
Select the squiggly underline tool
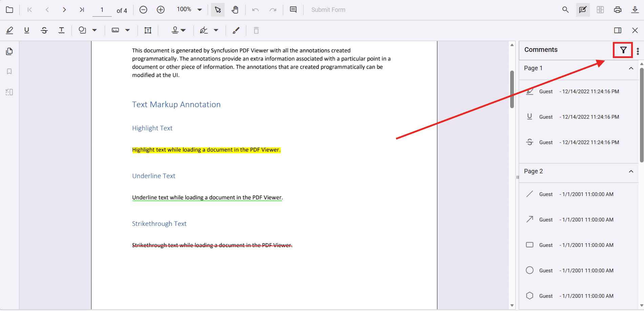(61, 31)
